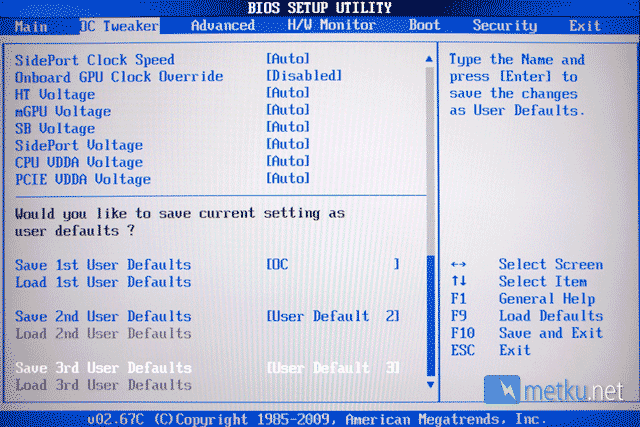Select the HT Voltage setting

click(55, 94)
